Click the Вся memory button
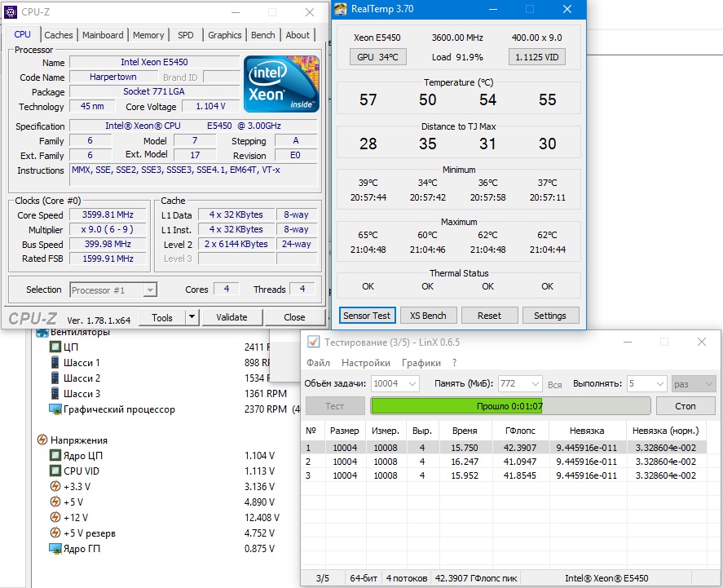Screen dimensions: 723x588 [x=555, y=385]
